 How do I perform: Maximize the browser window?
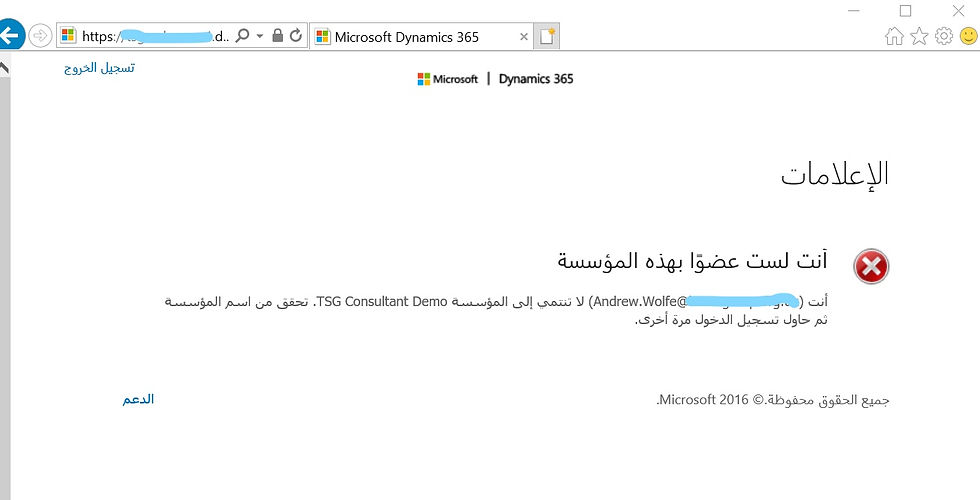(905, 11)
